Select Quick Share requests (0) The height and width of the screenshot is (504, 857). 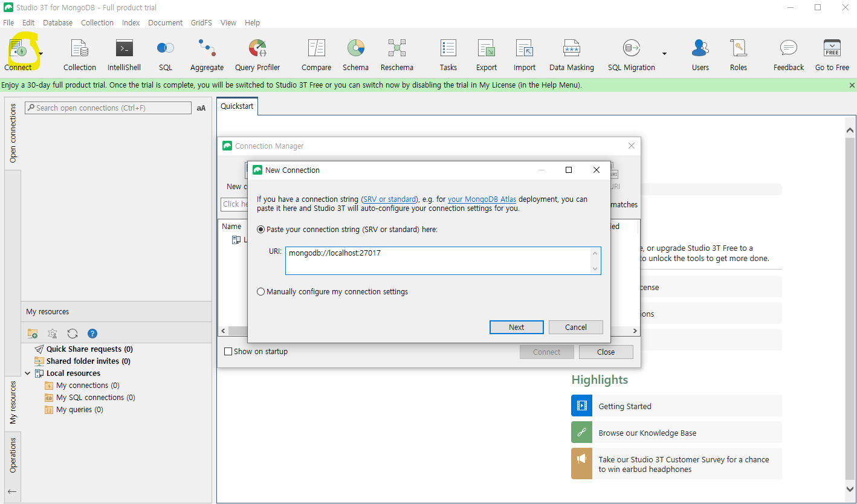pyautogui.click(x=89, y=349)
